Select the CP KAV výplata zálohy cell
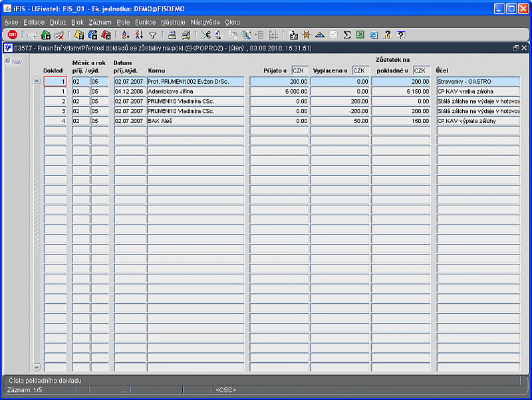Image resolution: width=532 pixels, height=400 pixels. pos(478,121)
